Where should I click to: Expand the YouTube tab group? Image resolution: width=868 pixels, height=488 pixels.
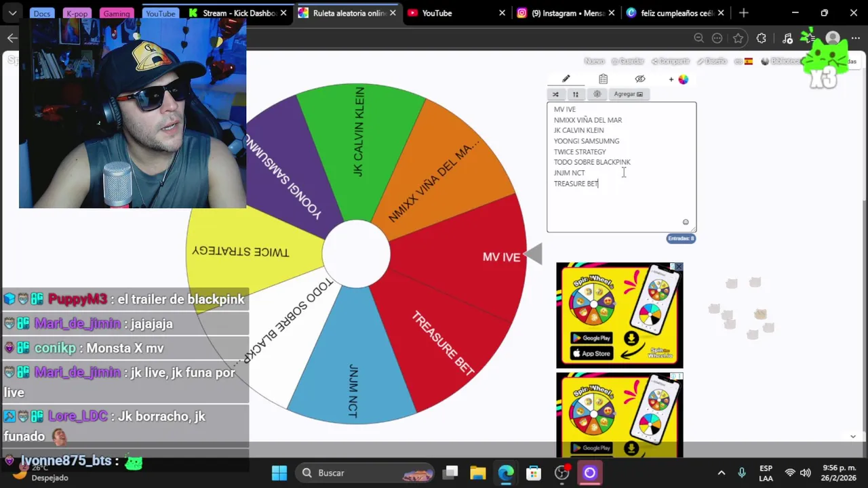click(161, 13)
